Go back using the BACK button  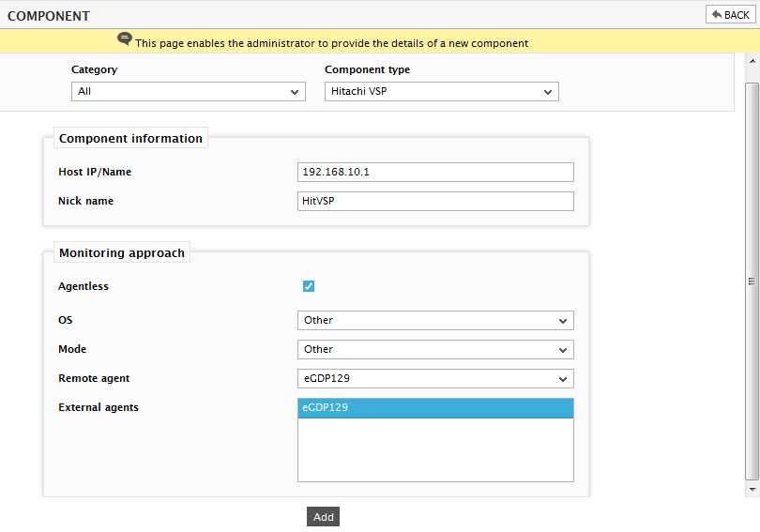coord(730,14)
